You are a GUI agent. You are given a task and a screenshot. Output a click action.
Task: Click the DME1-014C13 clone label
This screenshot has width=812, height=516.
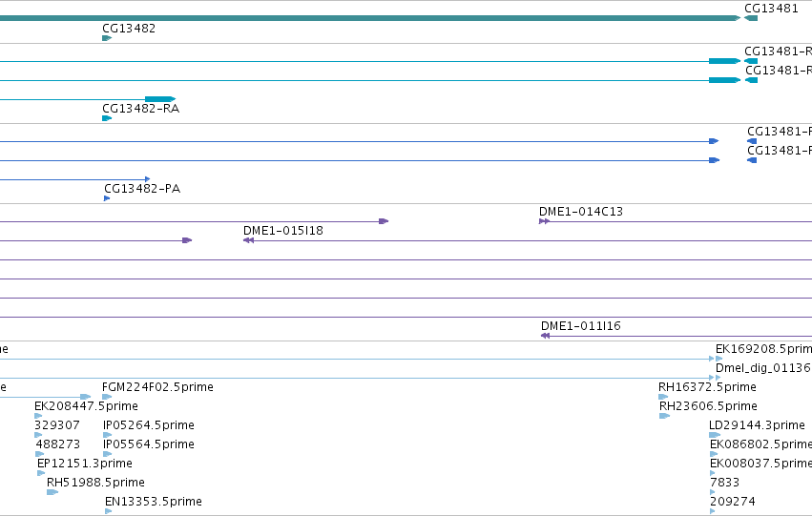point(581,212)
